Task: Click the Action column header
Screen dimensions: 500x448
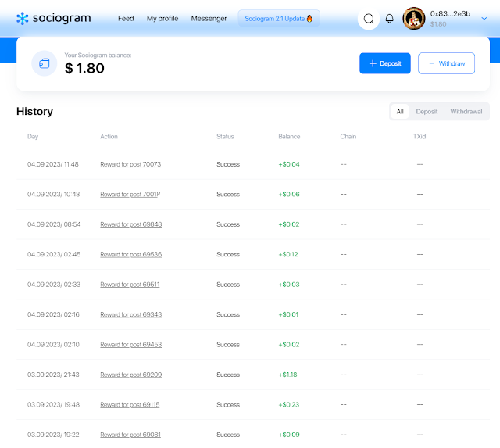Action: (x=109, y=137)
